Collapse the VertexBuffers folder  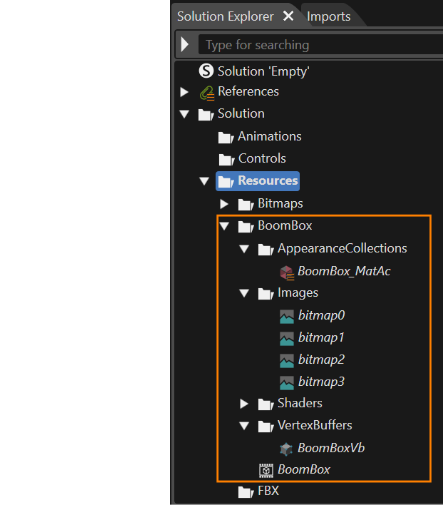point(244,426)
